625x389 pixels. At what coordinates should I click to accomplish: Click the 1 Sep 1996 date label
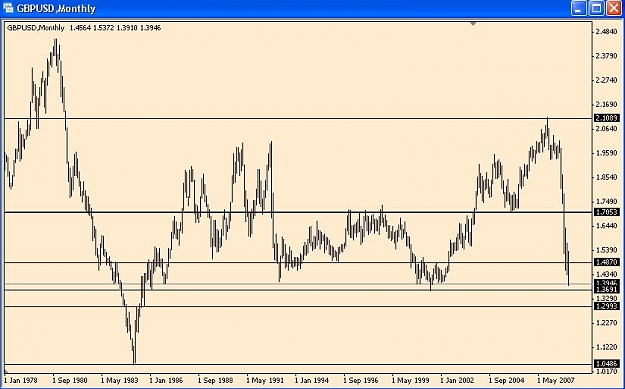click(x=361, y=380)
